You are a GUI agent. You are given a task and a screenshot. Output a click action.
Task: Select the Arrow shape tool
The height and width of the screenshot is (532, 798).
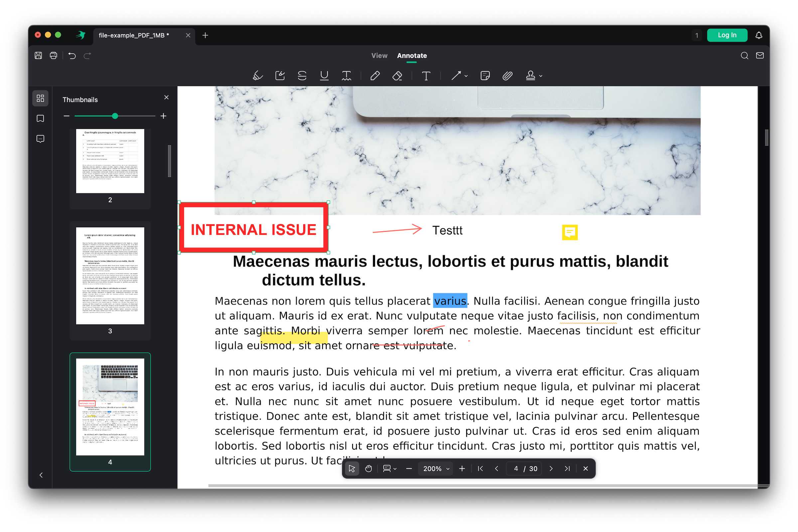(x=456, y=76)
